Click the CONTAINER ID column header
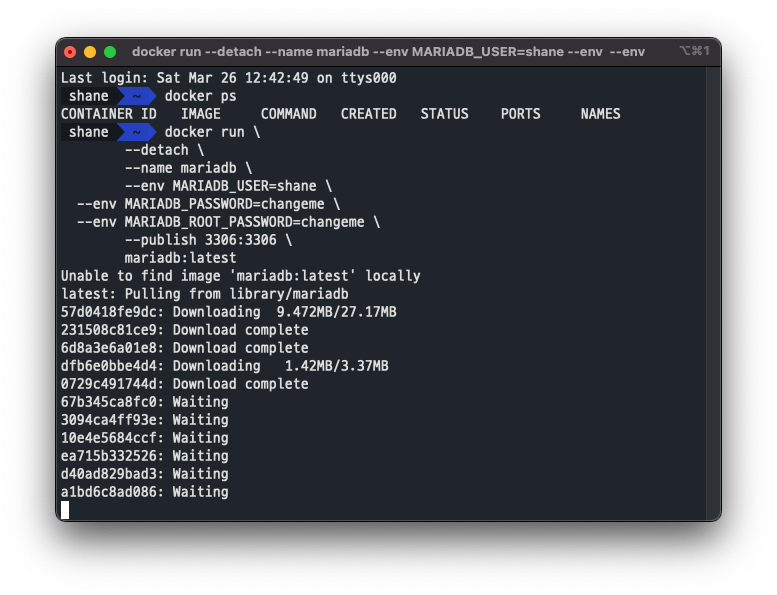Screen dimensions: 777x595 click(109, 114)
